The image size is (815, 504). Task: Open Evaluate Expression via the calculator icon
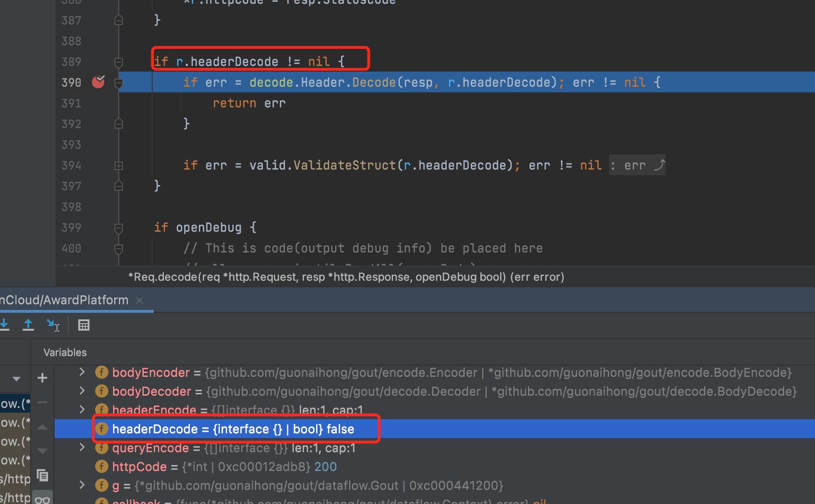click(x=84, y=325)
